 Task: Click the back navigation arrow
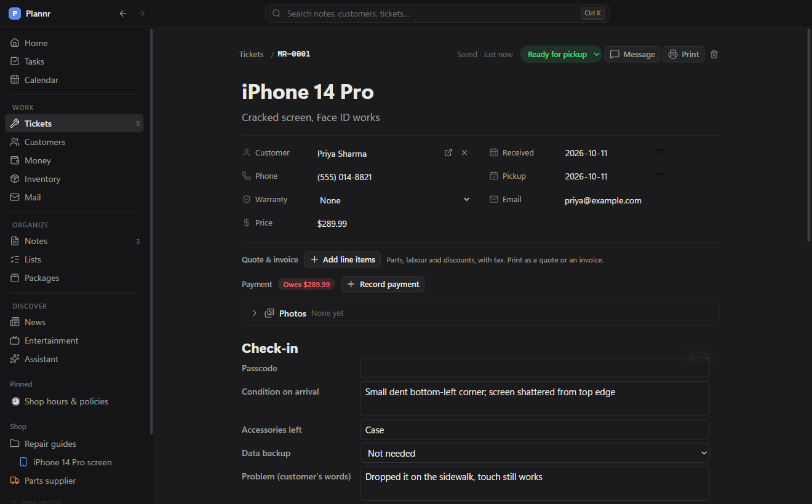point(123,14)
